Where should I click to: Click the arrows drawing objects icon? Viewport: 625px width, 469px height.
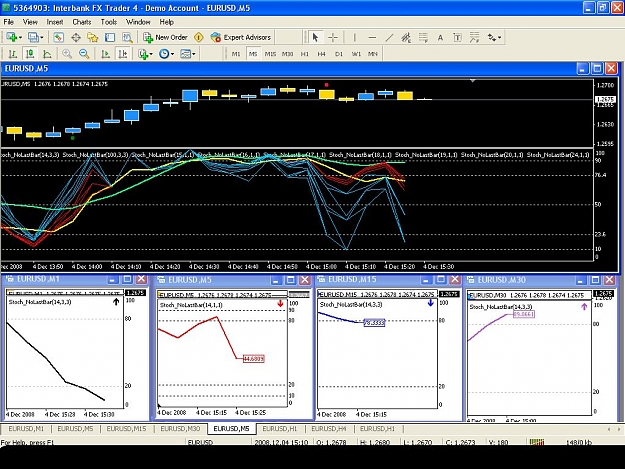point(491,37)
